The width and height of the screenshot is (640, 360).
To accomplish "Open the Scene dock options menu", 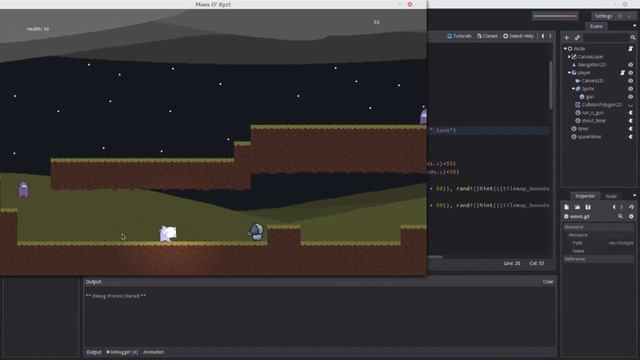I will point(634,26).
